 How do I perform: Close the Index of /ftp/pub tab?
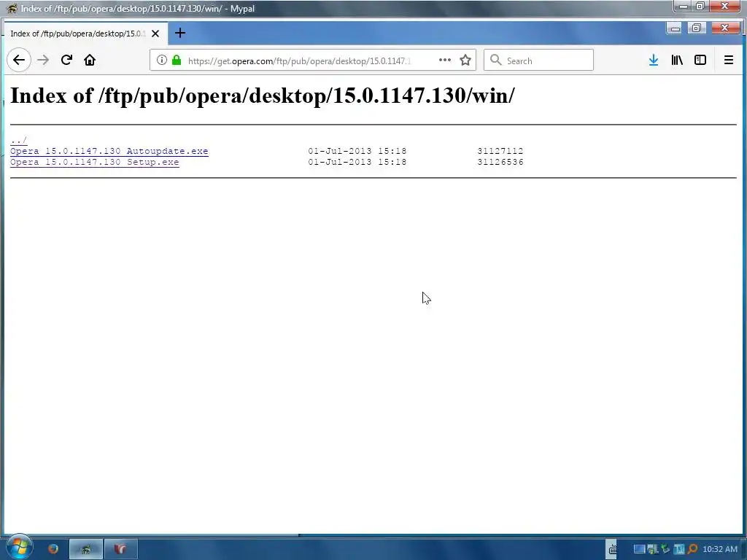tap(155, 34)
